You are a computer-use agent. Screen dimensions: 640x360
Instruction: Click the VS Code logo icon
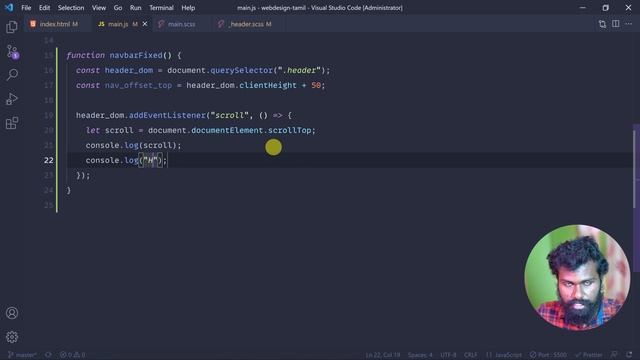9,8
